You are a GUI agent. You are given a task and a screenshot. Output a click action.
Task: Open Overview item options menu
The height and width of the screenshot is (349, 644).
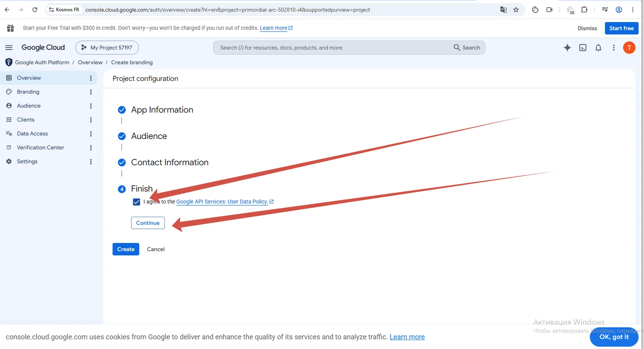91,78
